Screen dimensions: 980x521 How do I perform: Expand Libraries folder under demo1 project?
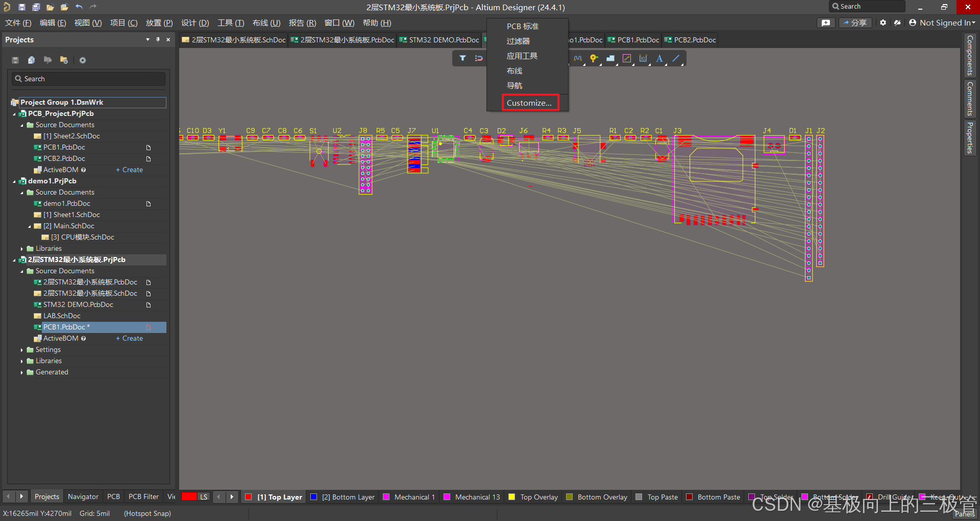pyautogui.click(x=22, y=249)
